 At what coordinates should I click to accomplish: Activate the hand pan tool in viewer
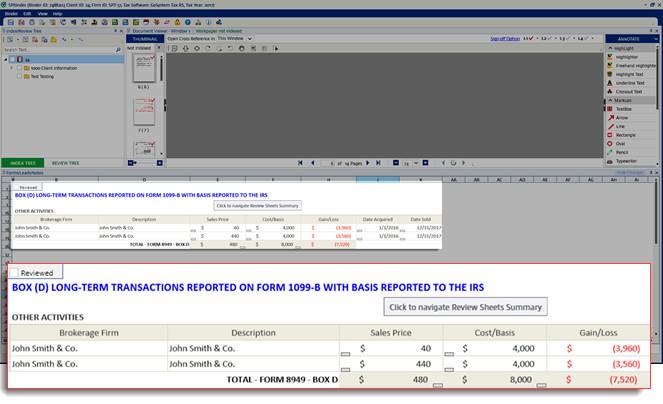(241, 49)
